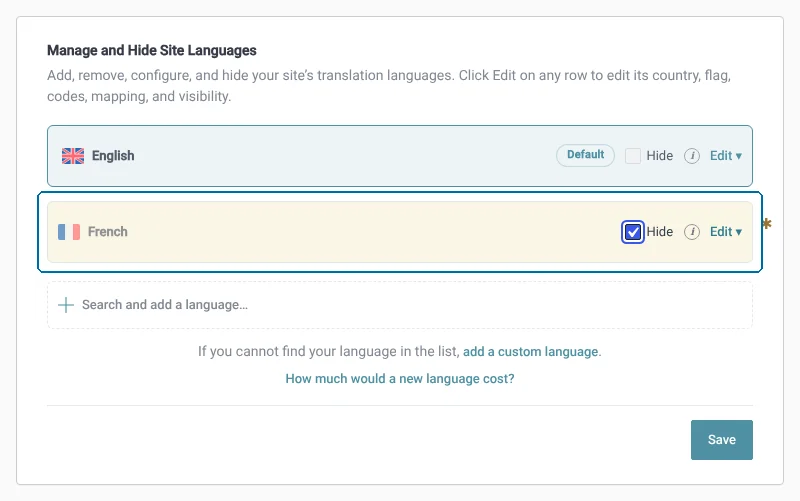The height and width of the screenshot is (501, 800).
Task: Uncheck the Hide box for French
Action: [x=633, y=232]
